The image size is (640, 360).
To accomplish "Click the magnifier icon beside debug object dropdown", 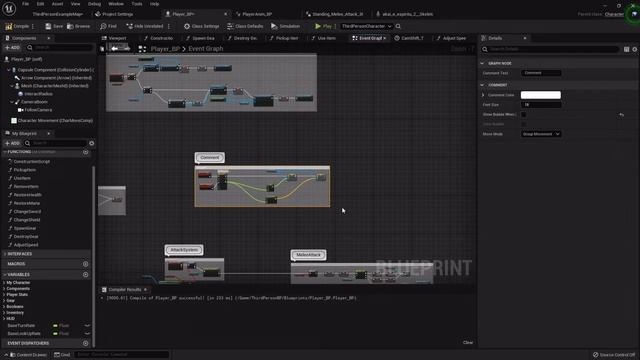I will (398, 26).
